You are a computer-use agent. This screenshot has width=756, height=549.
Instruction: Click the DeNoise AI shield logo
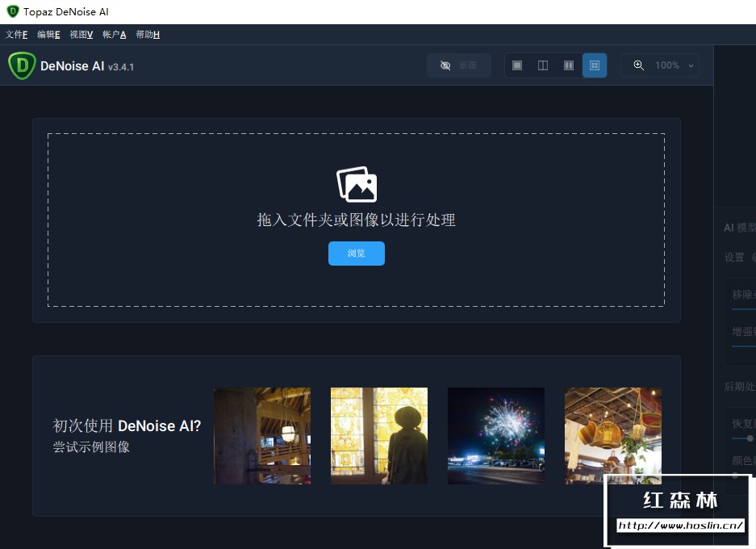click(x=22, y=65)
